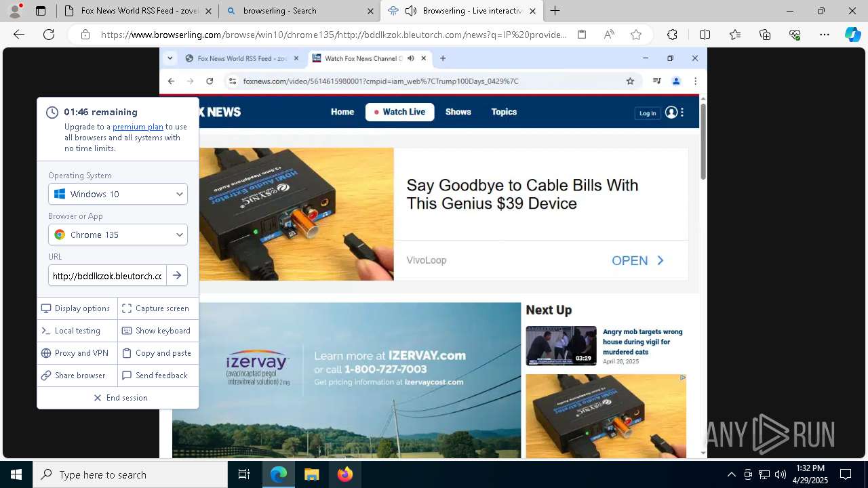Open Proxy and VPN
This screenshot has height=488, width=868.
click(x=77, y=353)
